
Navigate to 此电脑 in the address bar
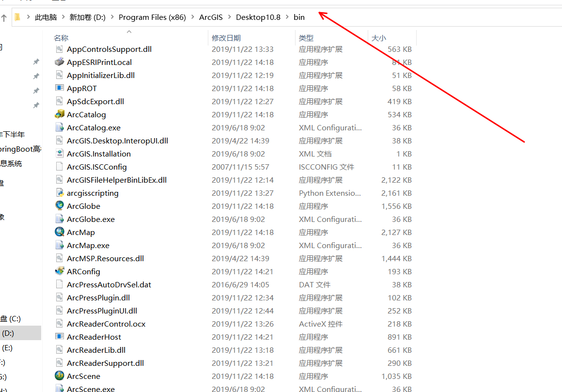pos(46,17)
